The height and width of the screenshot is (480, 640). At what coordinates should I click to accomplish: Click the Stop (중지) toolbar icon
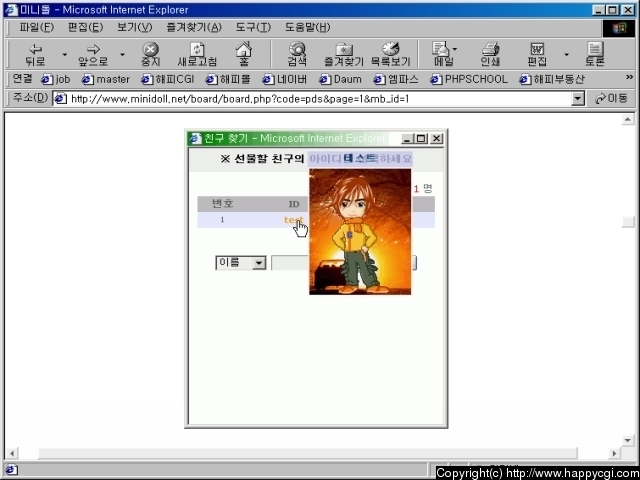(151, 55)
